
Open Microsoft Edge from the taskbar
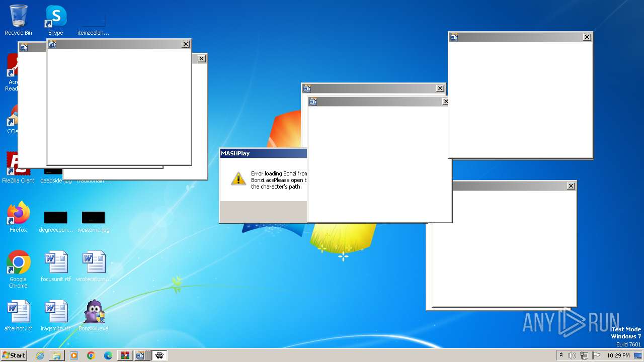[x=108, y=355]
